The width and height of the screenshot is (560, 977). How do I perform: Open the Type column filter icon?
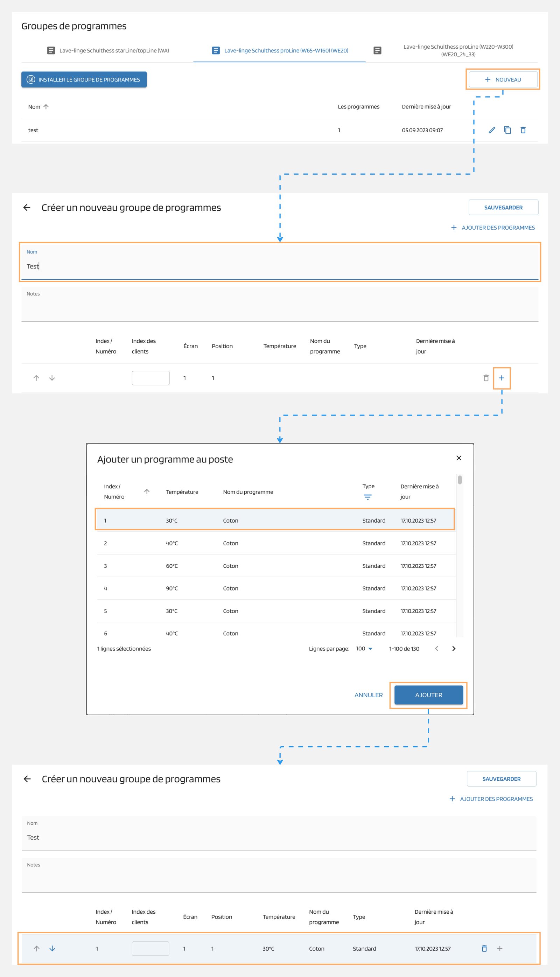pos(367,497)
